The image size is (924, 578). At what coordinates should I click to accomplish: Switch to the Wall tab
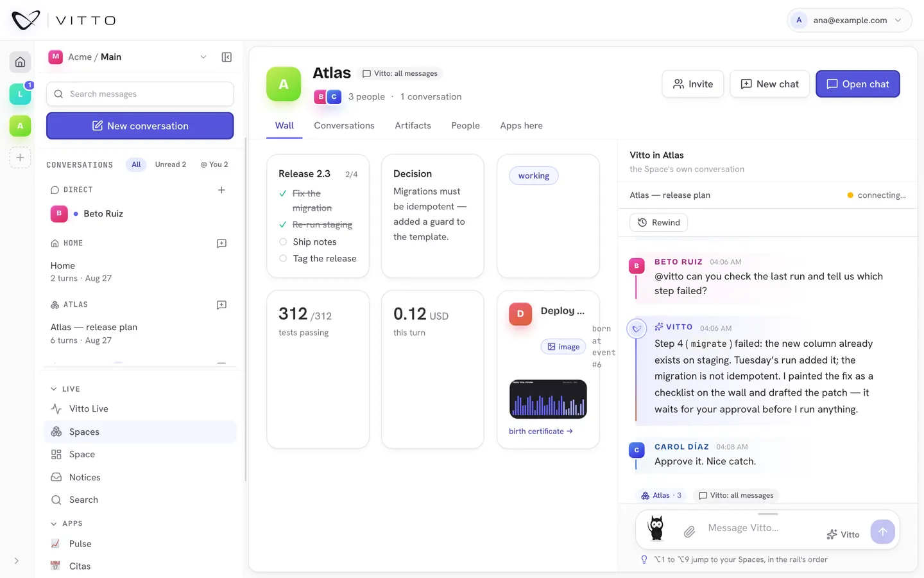pos(284,126)
